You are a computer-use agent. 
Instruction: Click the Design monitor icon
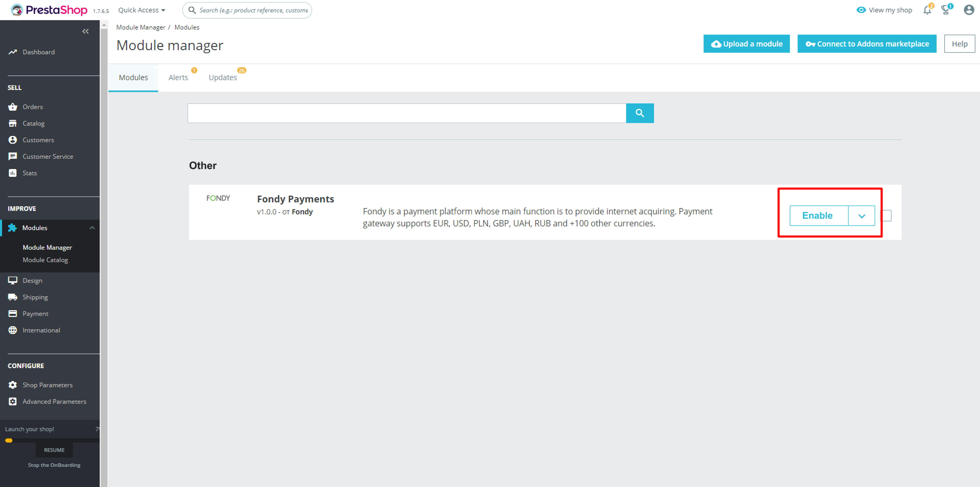click(x=13, y=280)
